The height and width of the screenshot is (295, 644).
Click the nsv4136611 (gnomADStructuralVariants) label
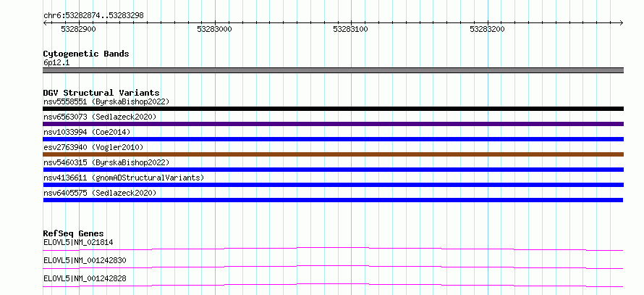(124, 178)
